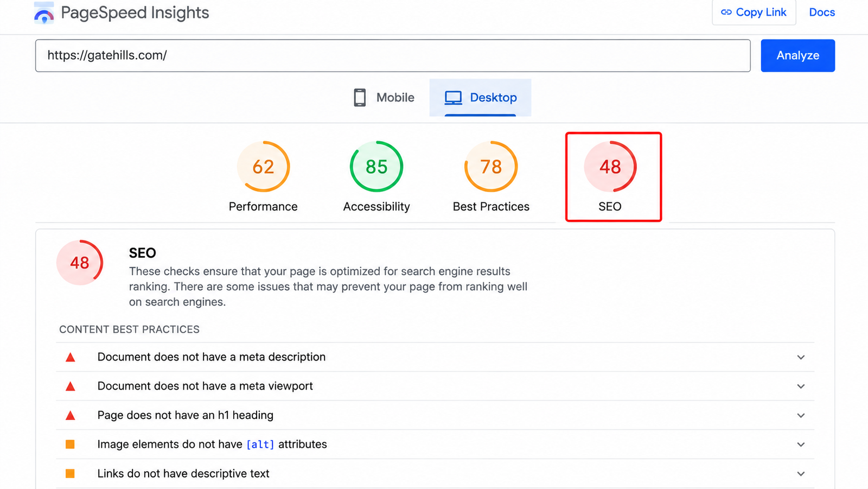Click the PageSpeed Insights title
Image resolution: width=868 pixels, height=489 pixels.
click(135, 13)
